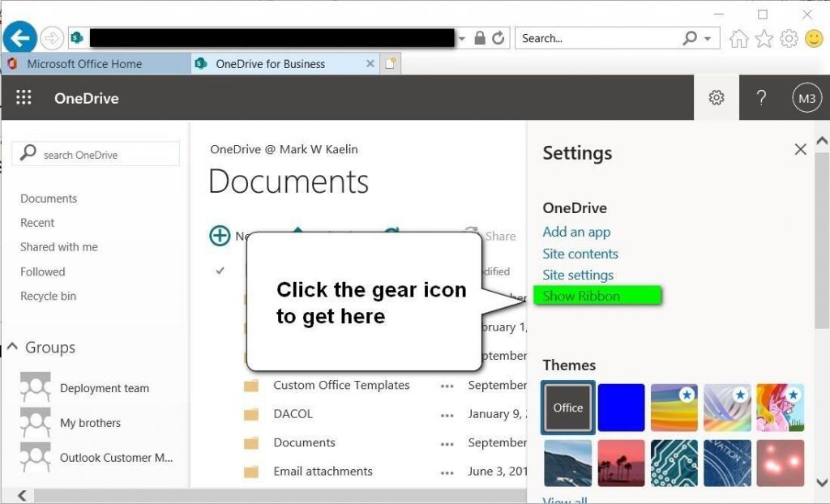
Task: Select Recent in the left navigation
Action: click(37, 223)
